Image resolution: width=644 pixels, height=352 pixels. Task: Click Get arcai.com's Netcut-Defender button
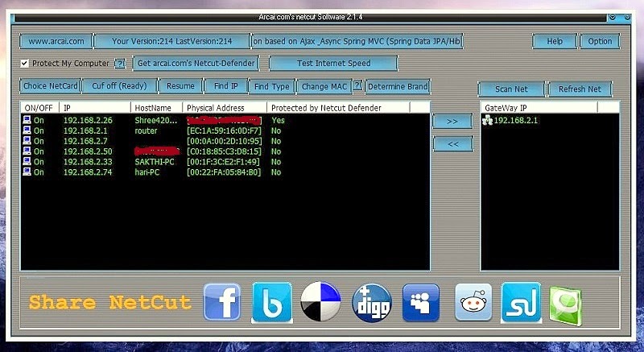click(x=196, y=64)
